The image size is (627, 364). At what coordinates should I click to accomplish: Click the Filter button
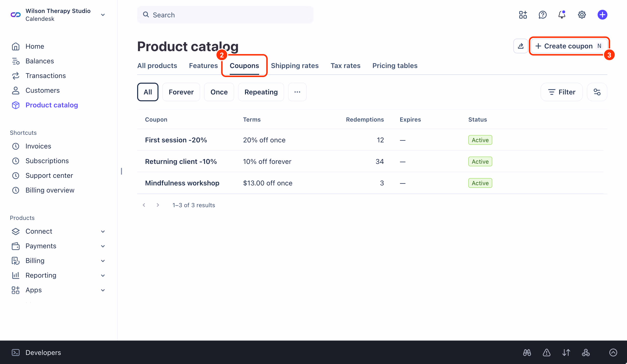(562, 92)
